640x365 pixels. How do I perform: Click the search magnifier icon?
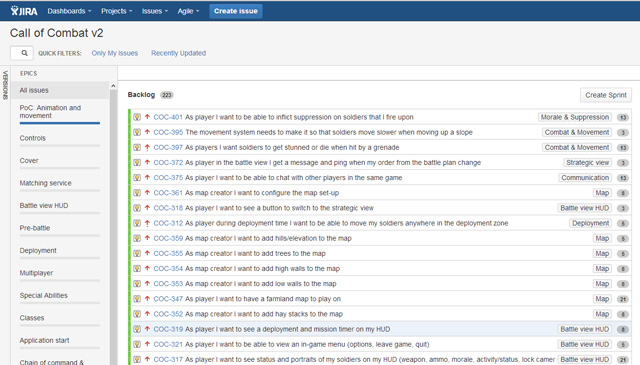24,53
